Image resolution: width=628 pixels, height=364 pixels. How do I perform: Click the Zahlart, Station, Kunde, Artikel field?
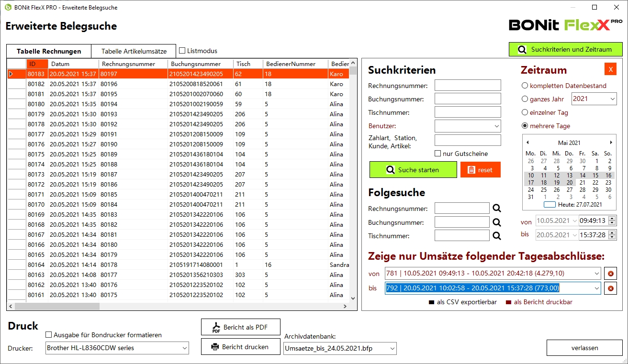point(468,140)
